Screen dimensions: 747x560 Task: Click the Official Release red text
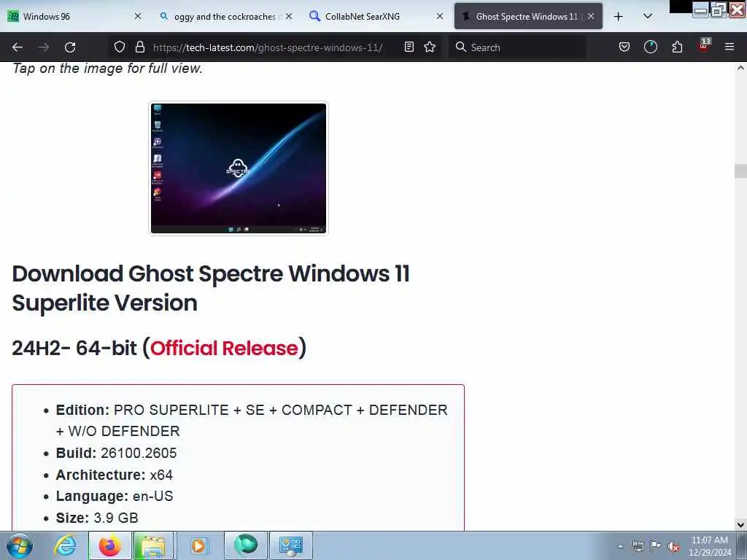pos(224,348)
